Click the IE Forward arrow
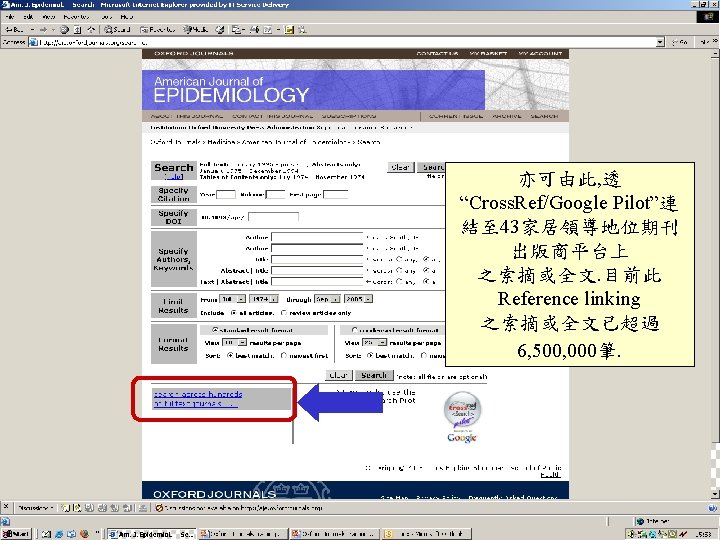This screenshot has width=720, height=540. pos(44,29)
